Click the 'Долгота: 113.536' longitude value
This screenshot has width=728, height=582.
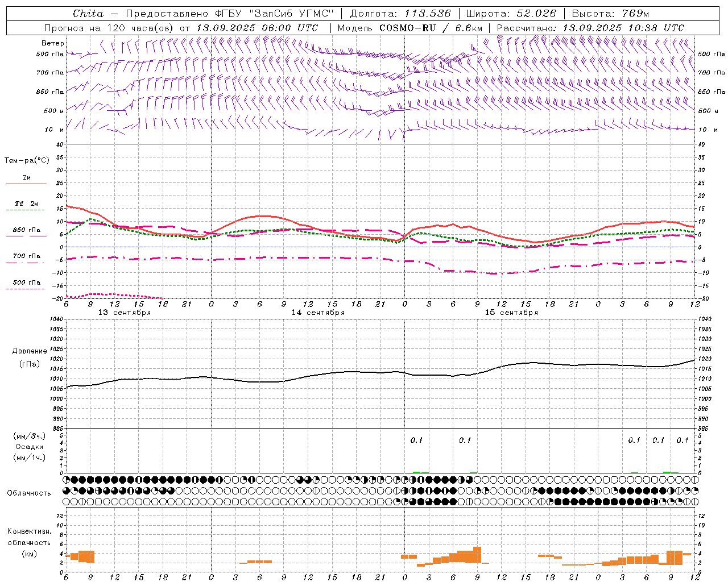pyautogui.click(x=400, y=14)
